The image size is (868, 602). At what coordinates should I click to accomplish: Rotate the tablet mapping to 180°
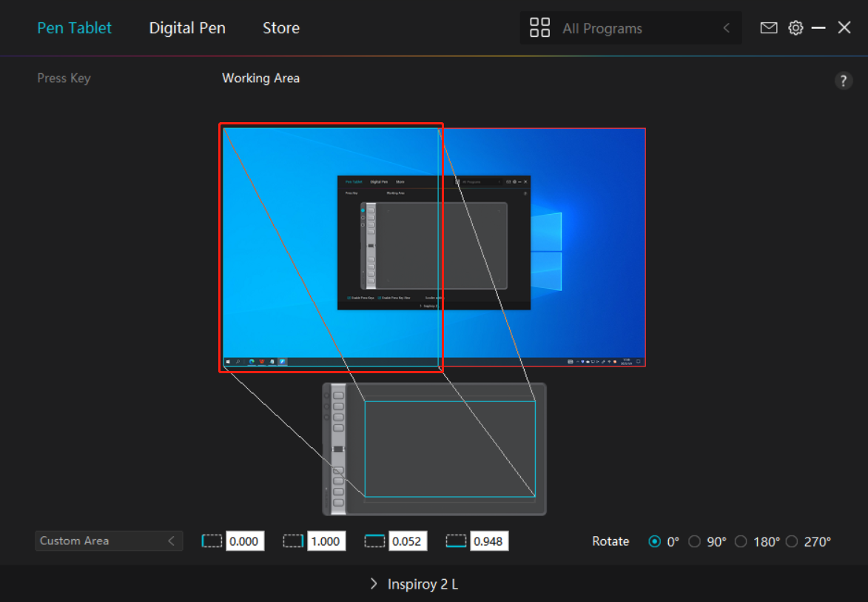point(741,541)
